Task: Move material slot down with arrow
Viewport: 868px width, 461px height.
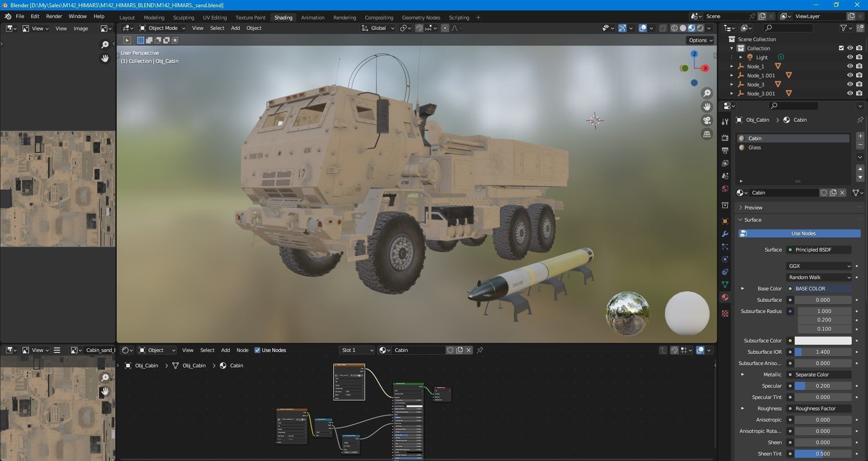Action: 860,177
